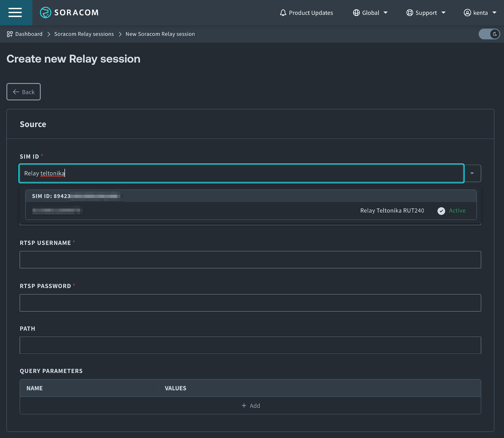Go to Soracom Relay sessions breadcrumb

[84, 34]
